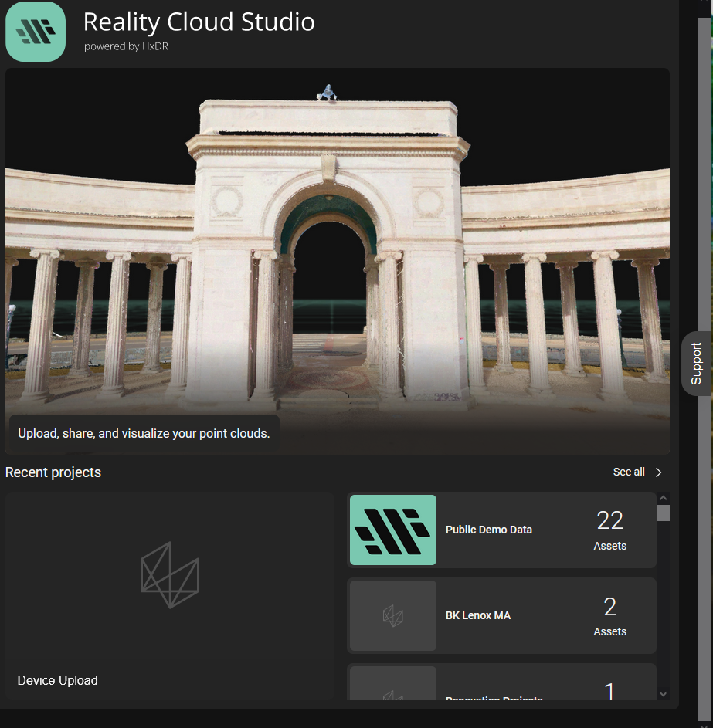This screenshot has width=713, height=728.
Task: Click the Device Upload wireframe placeholder icon
Action: click(x=170, y=575)
